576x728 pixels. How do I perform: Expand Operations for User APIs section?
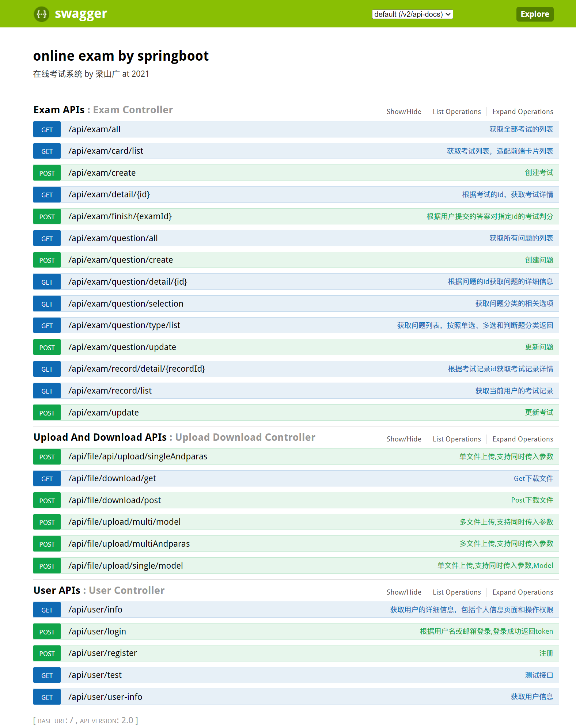coord(522,592)
